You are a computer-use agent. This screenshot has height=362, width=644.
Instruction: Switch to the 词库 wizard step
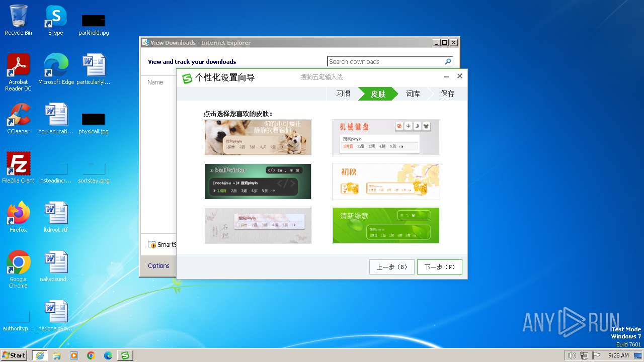tap(413, 94)
